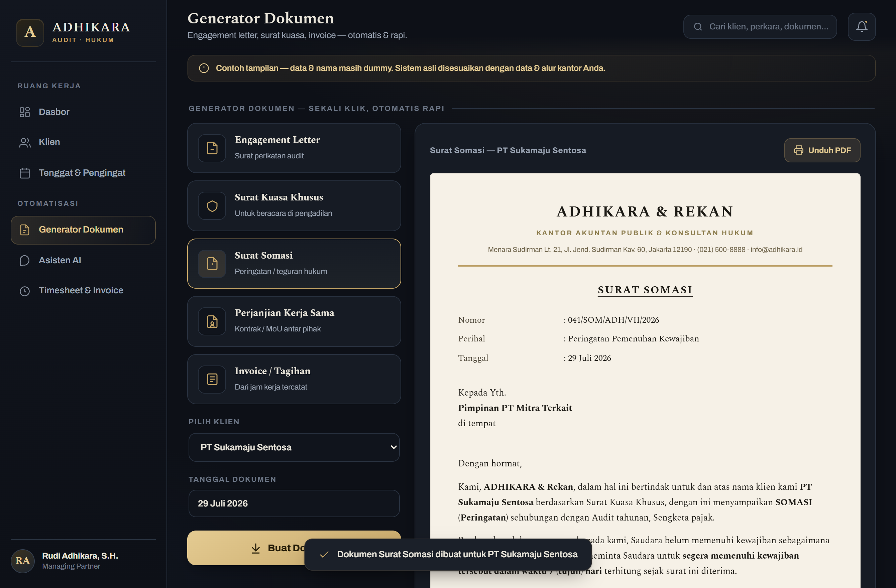
Task: Open Tenggat & Pengingat page
Action: click(83, 173)
